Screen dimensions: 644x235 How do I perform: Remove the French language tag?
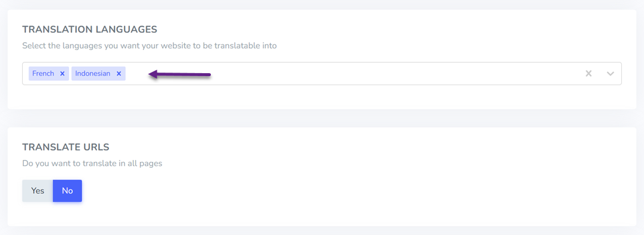63,74
